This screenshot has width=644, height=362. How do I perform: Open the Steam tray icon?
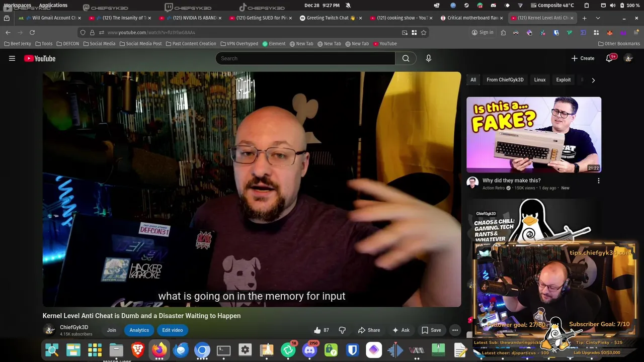click(466, 5)
